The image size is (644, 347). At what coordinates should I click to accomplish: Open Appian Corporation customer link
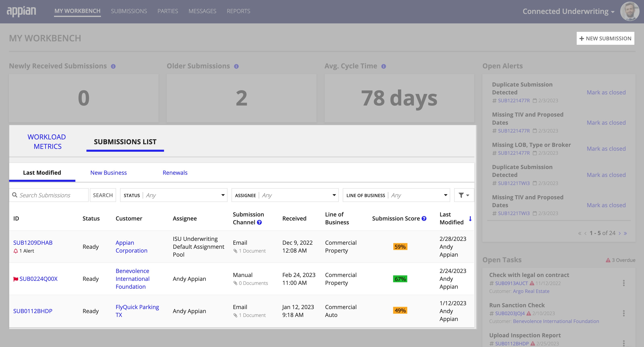coord(132,247)
